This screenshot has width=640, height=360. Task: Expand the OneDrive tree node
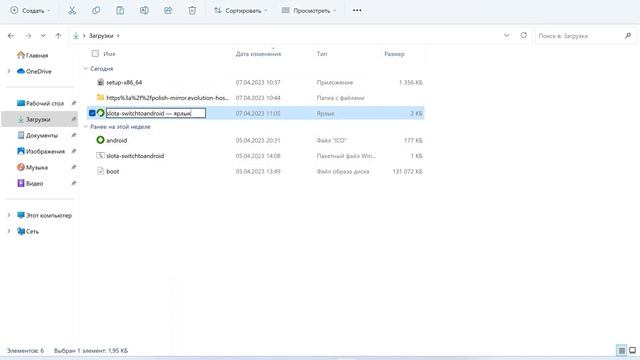pos(9,71)
